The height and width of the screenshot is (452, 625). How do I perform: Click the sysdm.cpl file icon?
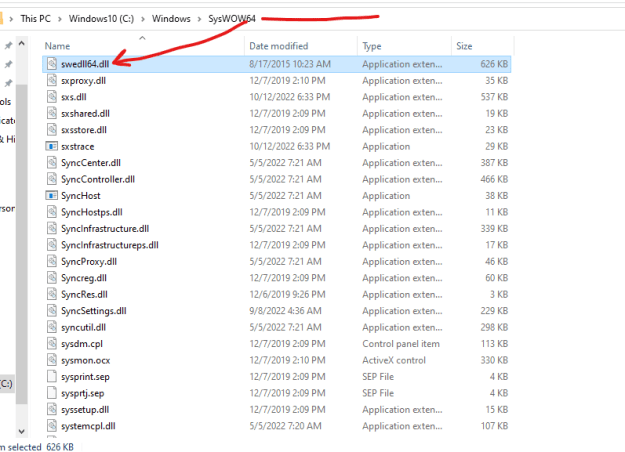52,344
